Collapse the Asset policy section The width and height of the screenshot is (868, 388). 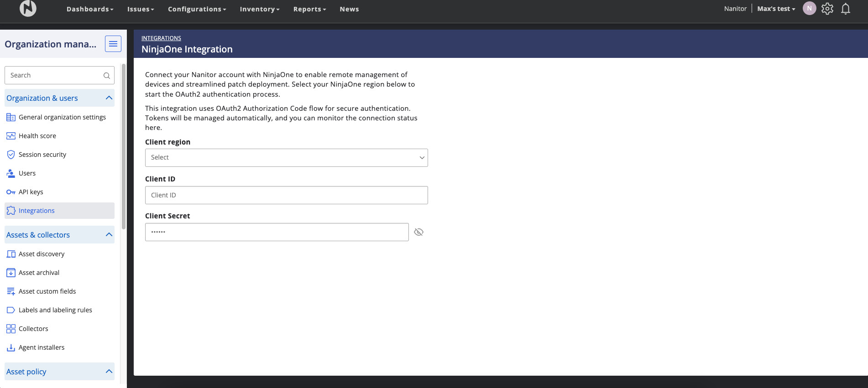click(109, 372)
